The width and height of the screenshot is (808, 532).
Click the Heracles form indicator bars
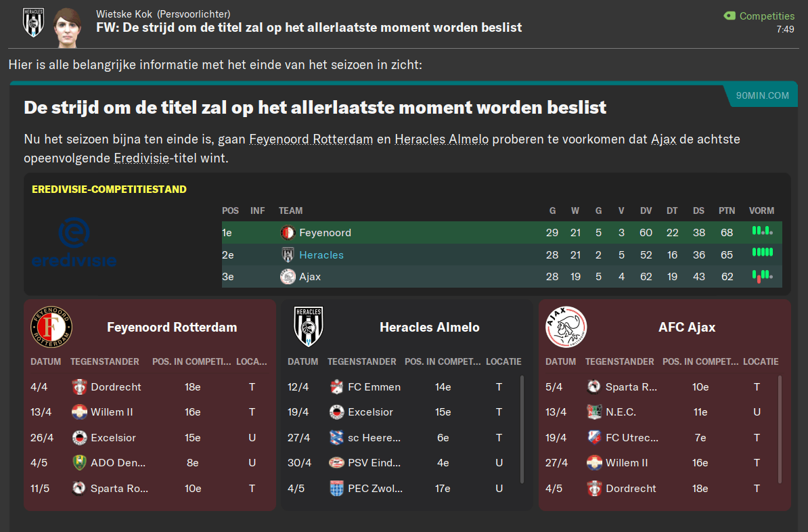(x=762, y=253)
